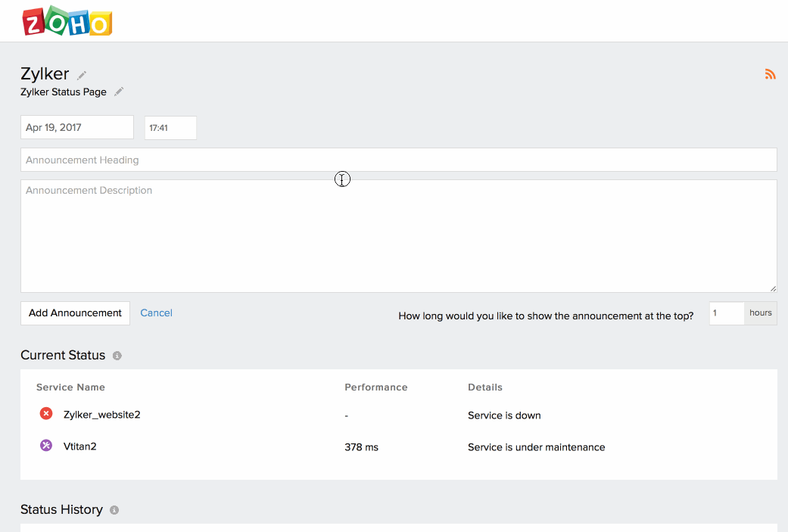Click the Performance column header

(x=375, y=387)
